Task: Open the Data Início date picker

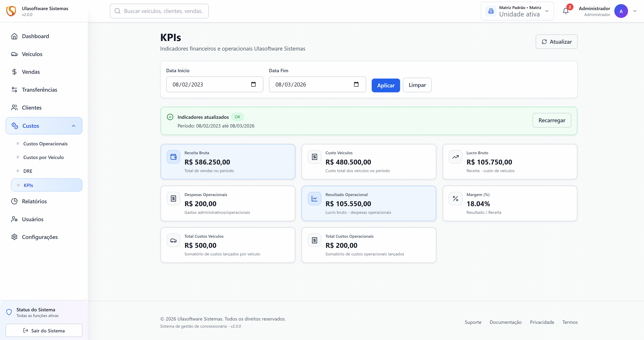Action: point(254,84)
